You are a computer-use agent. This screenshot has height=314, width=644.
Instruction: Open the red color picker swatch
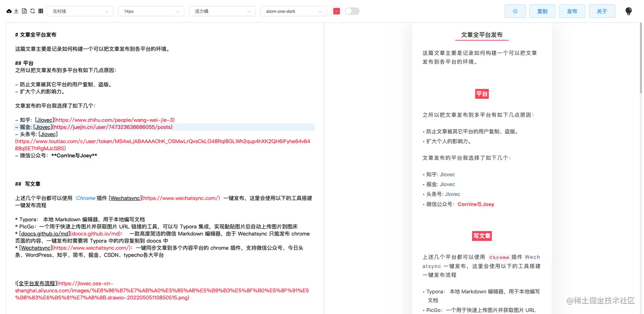click(x=336, y=11)
